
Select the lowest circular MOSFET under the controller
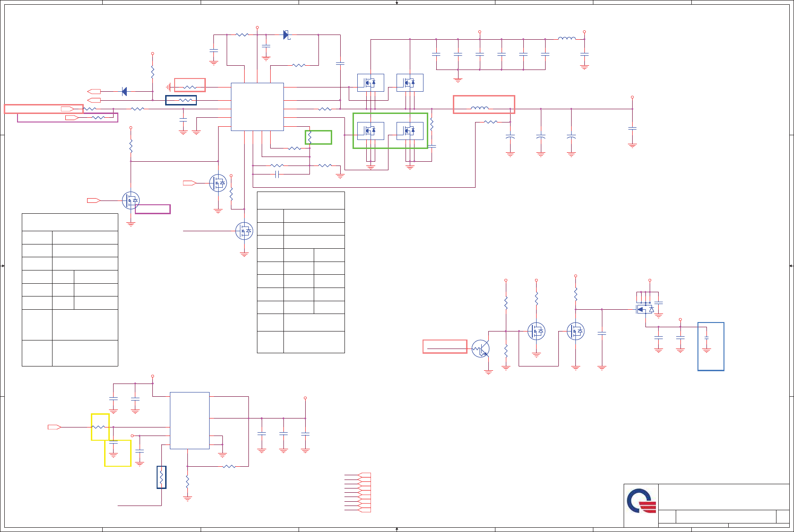click(x=244, y=231)
